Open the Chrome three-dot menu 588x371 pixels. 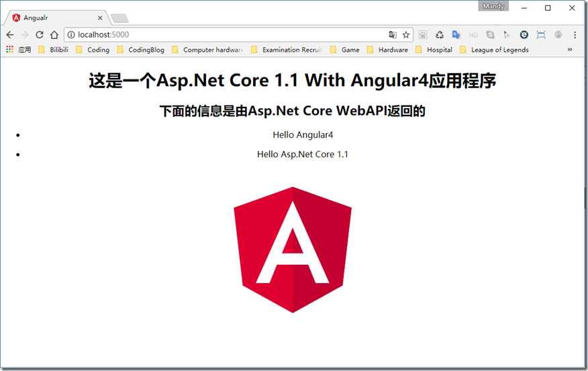point(575,35)
